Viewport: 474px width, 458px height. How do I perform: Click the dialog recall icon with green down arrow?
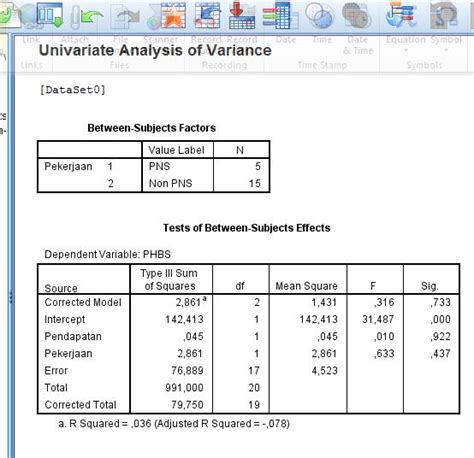tap(50, 15)
